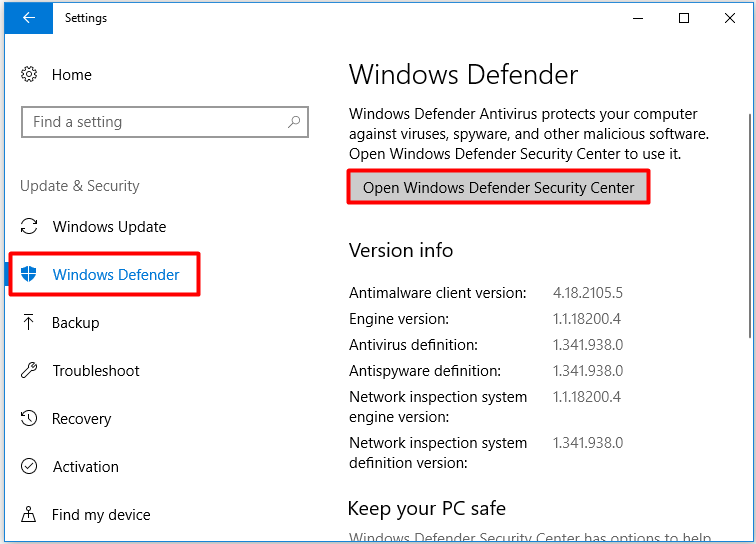
Task: Close the Settings window
Action: point(729,18)
